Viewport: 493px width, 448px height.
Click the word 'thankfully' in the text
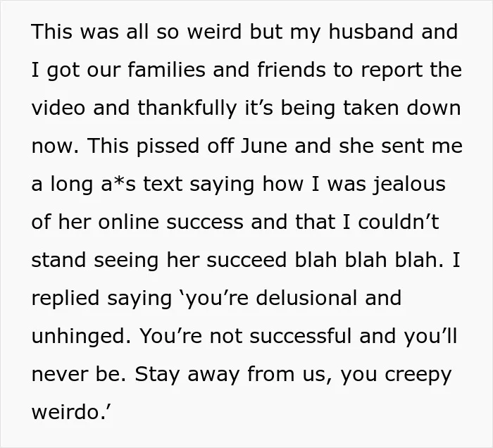pos(187,109)
